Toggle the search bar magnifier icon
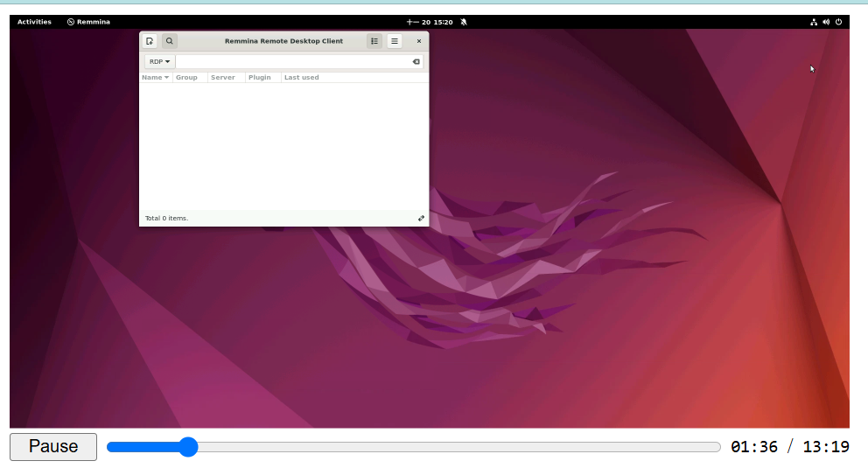This screenshot has width=868, height=475. click(170, 41)
